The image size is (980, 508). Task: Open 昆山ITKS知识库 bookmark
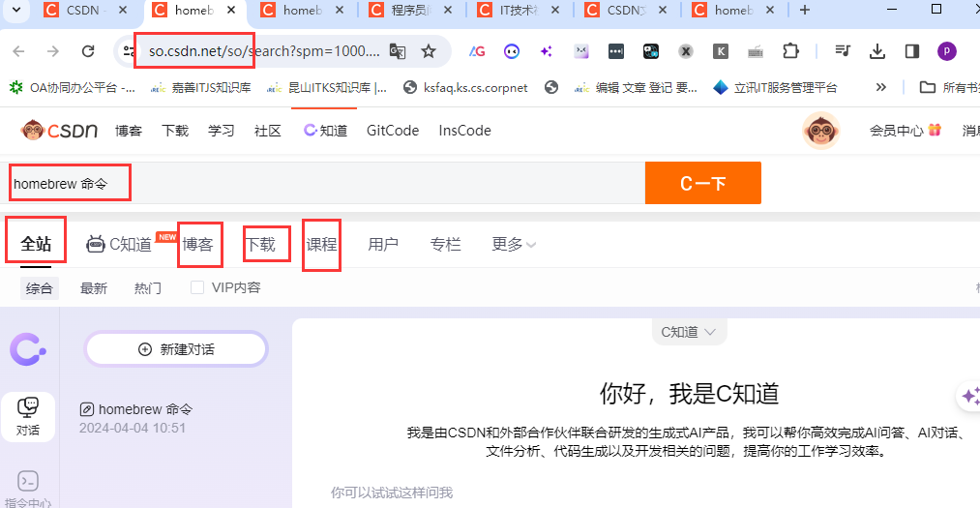[327, 87]
